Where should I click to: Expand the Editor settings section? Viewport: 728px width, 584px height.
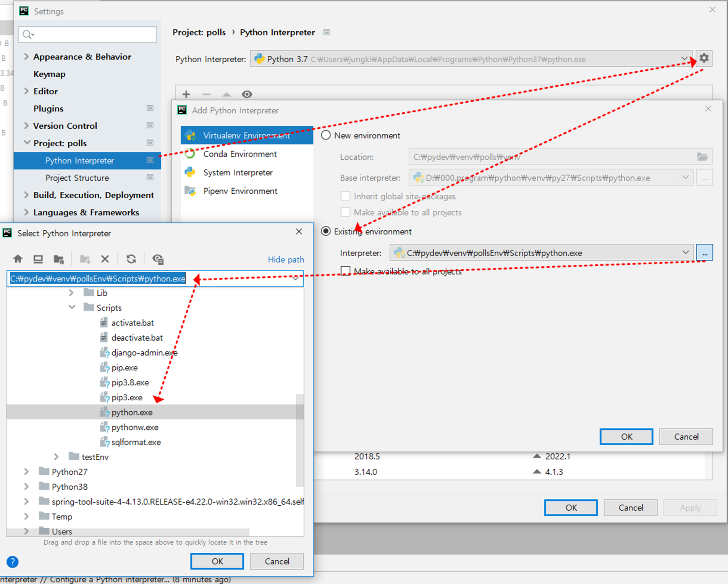pyautogui.click(x=26, y=91)
